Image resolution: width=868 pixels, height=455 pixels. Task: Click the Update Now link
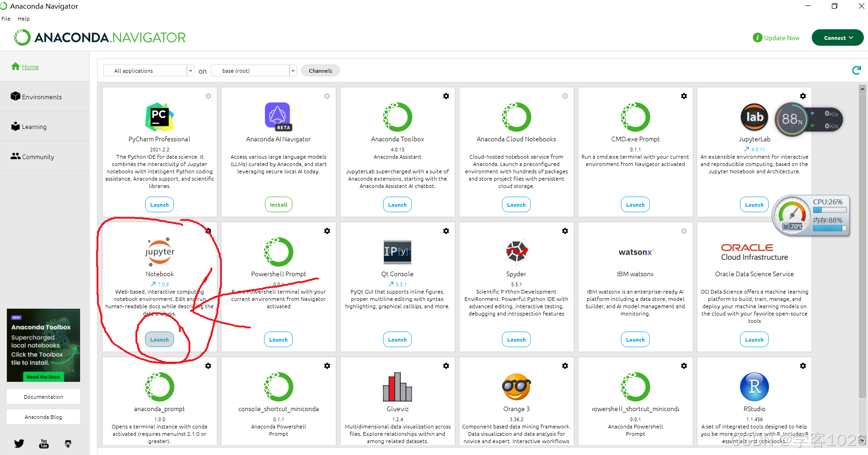(782, 38)
